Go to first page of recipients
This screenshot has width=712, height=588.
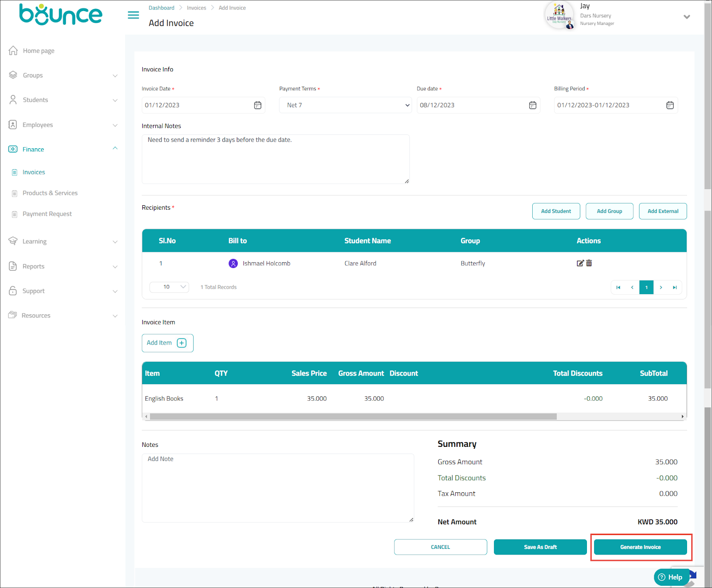618,287
